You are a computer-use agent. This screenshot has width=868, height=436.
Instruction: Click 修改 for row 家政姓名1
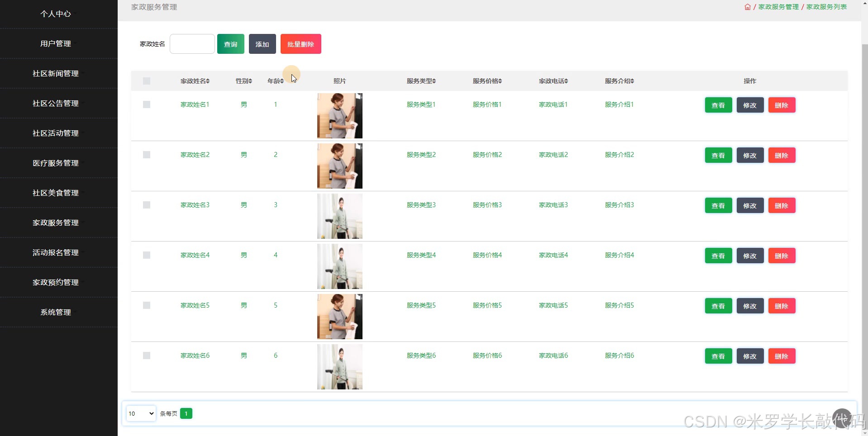(x=750, y=105)
